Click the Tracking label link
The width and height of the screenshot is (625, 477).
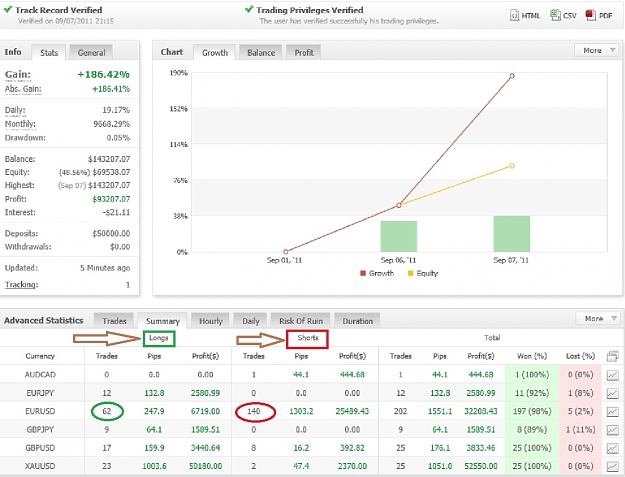click(21, 285)
